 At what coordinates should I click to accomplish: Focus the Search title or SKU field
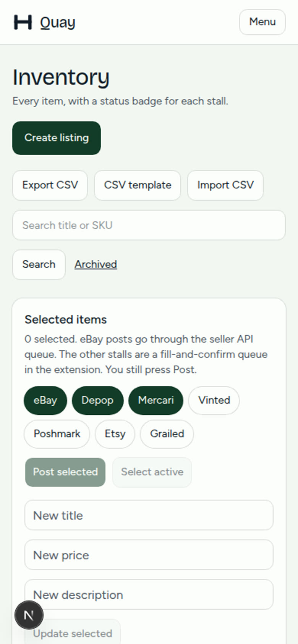point(149,225)
